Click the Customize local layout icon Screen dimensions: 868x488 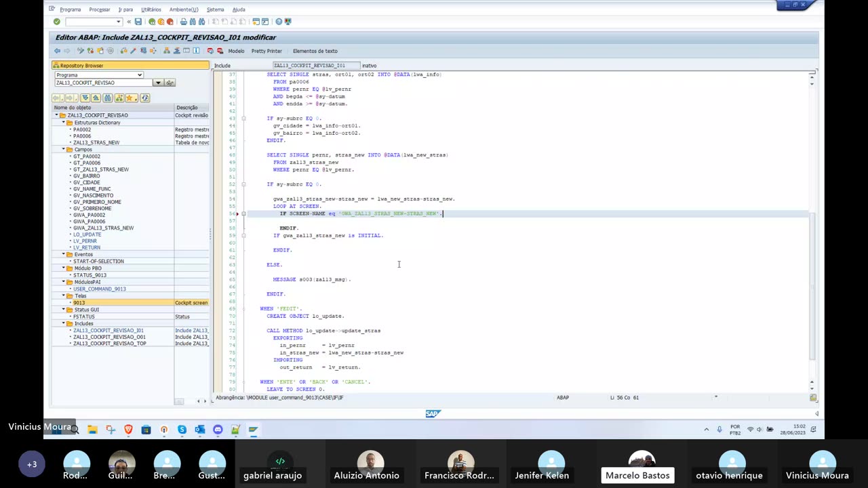[288, 22]
